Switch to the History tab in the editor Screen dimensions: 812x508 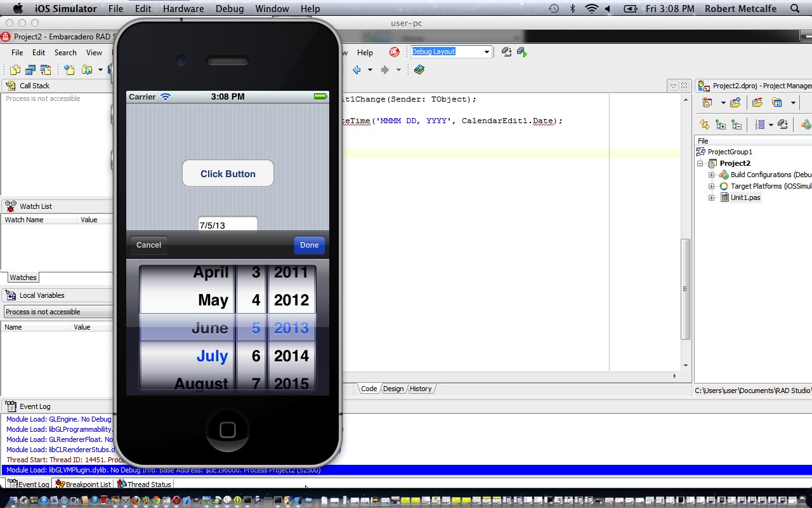tap(421, 389)
